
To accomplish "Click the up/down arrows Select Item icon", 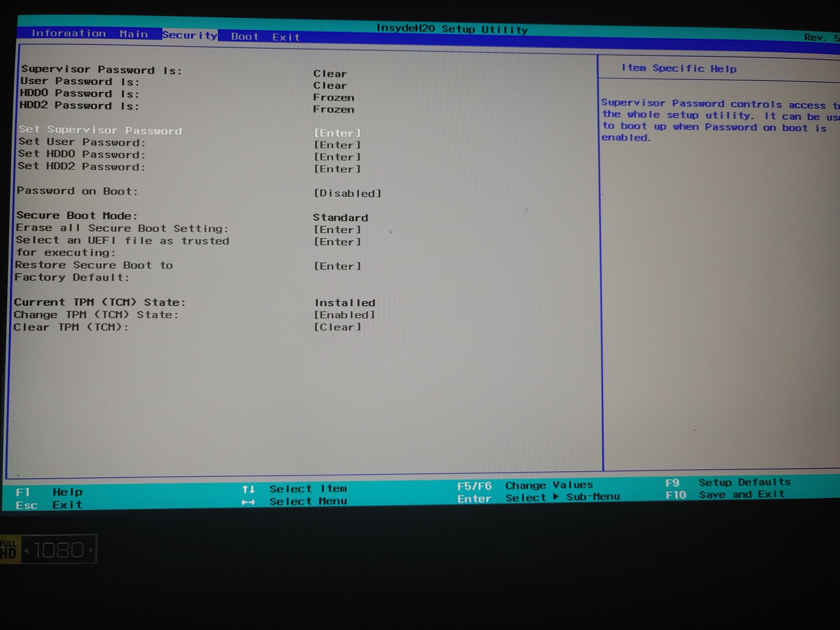I will pyautogui.click(x=248, y=489).
